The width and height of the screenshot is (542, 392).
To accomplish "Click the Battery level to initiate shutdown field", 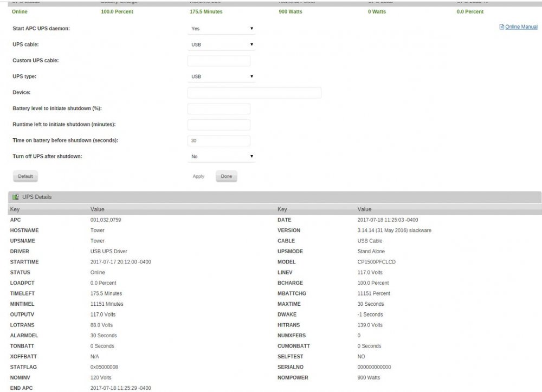I will [x=219, y=108].
